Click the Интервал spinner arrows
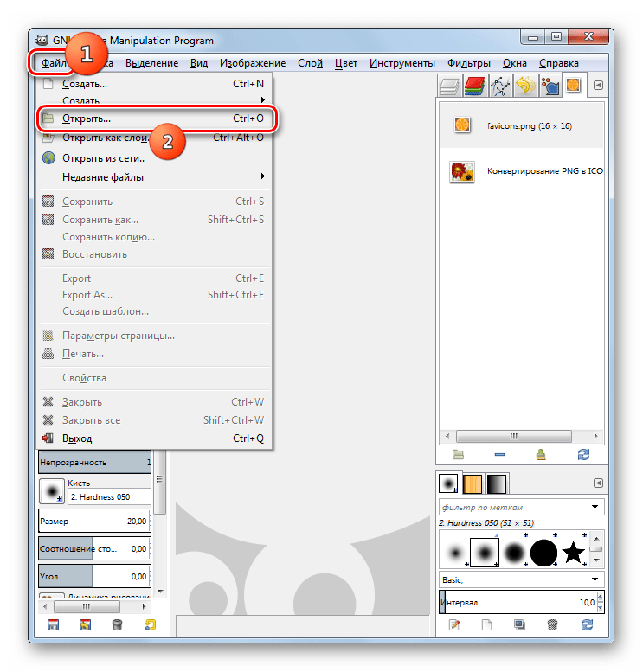Image resolution: width=643 pixels, height=672 pixels. pos(600,602)
